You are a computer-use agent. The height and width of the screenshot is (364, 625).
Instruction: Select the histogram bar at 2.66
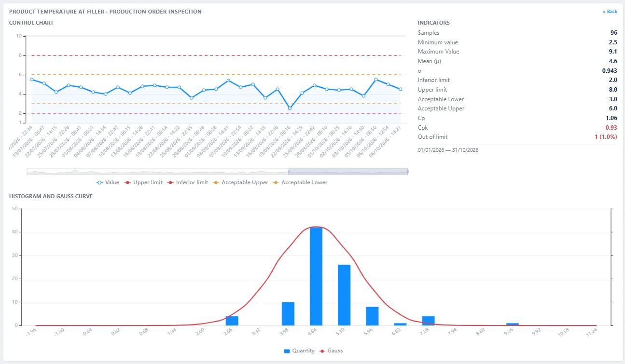[232, 321]
